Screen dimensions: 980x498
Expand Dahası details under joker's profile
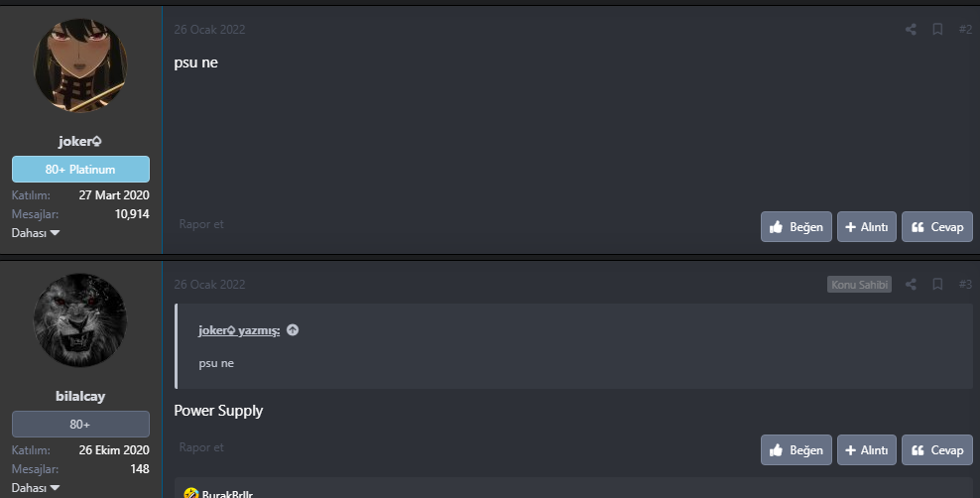click(x=36, y=233)
